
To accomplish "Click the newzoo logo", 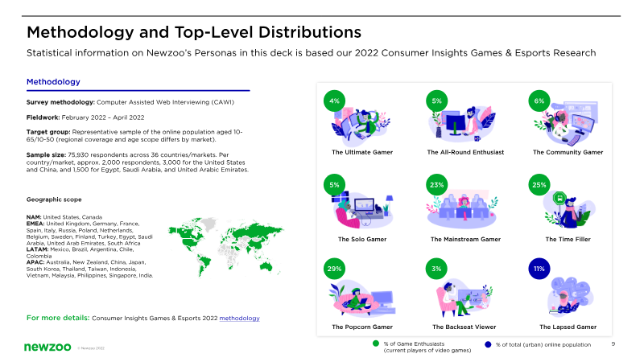I will click(x=47, y=347).
